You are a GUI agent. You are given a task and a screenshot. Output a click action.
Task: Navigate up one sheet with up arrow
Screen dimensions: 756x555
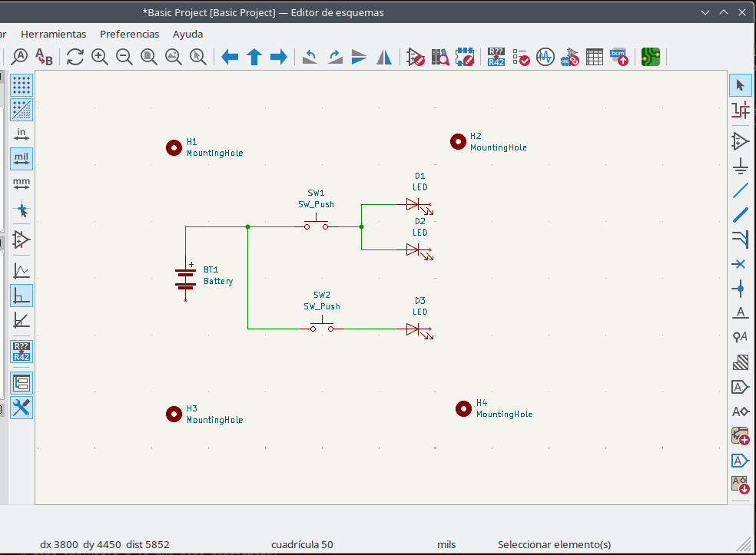tap(254, 57)
